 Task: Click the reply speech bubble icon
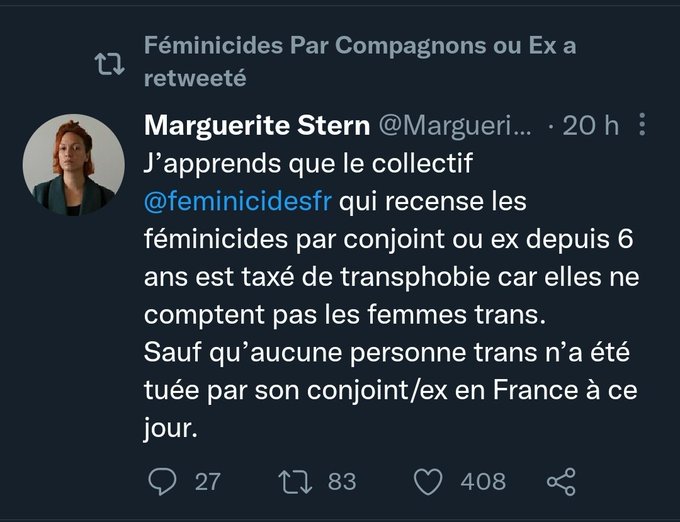pyautogui.click(x=162, y=482)
